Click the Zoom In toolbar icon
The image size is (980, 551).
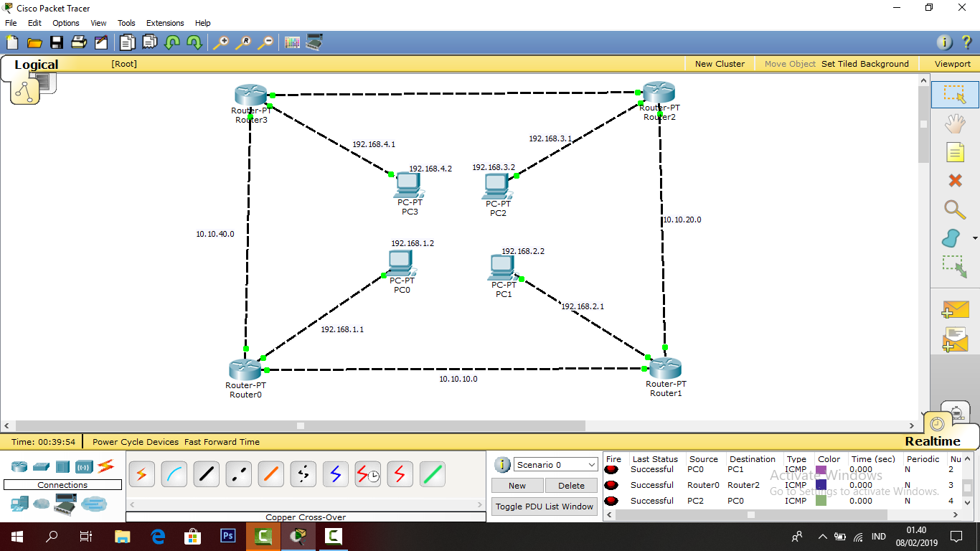click(x=222, y=42)
